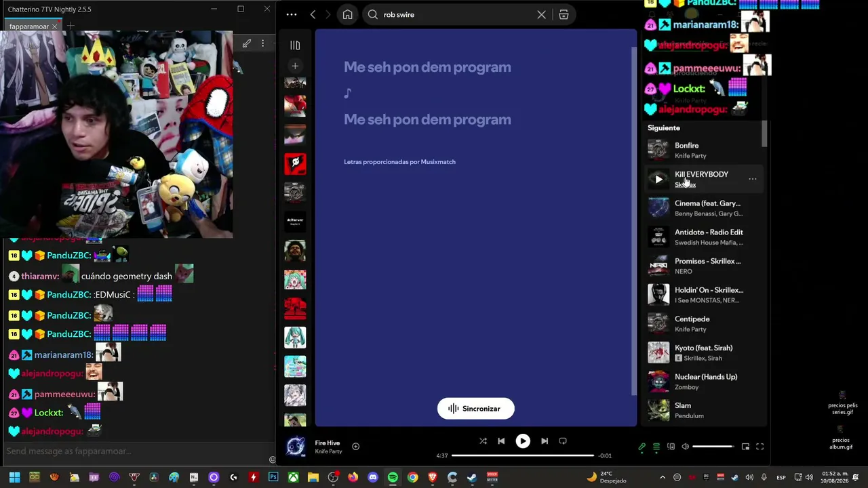Open the mini player
868x488 pixels.
745,447
